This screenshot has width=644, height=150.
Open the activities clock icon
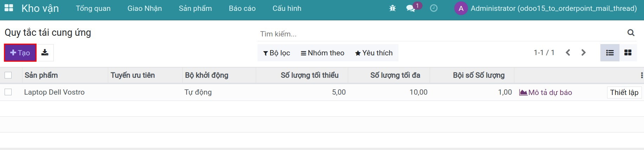(x=434, y=8)
